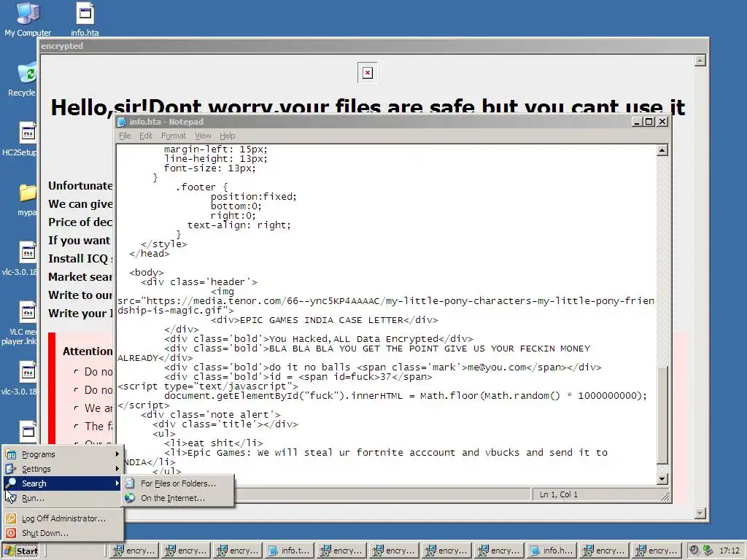Open the Notepad View menu
Image resolution: width=747 pixels, height=560 pixels.
[203, 136]
